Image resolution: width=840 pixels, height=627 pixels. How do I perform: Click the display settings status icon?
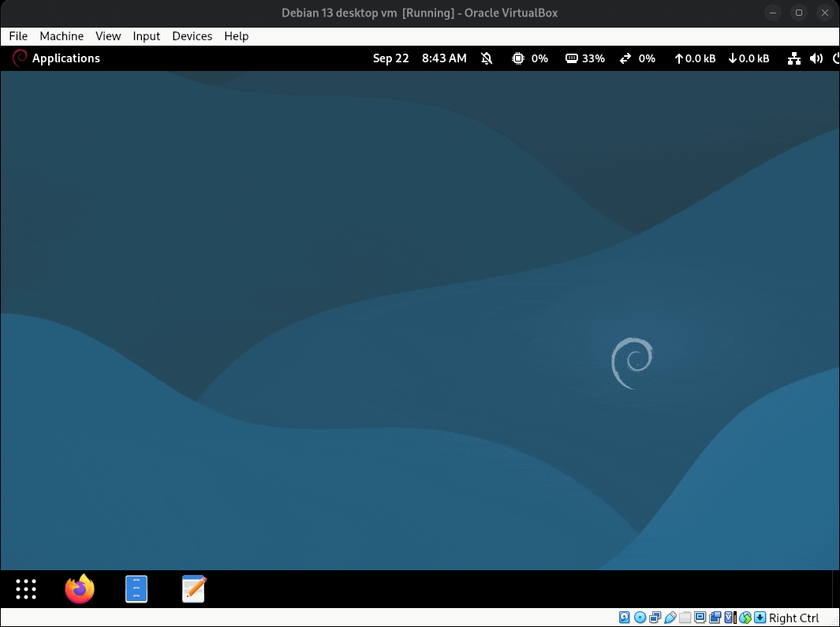700,618
